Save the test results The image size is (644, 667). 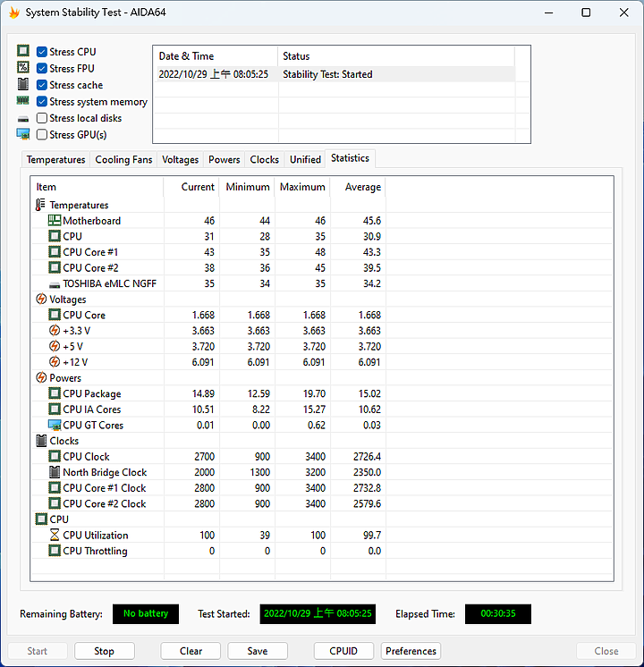(x=258, y=651)
